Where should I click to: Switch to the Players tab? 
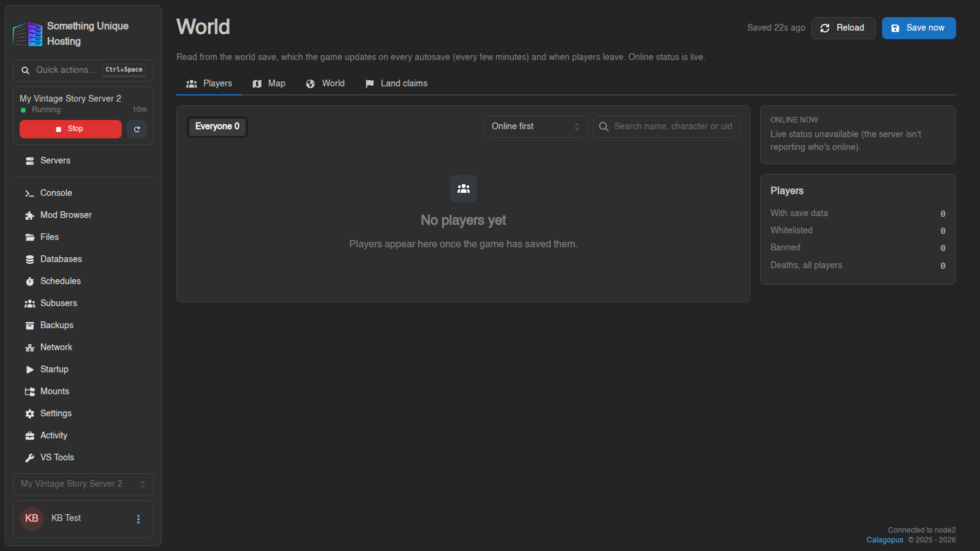click(209, 83)
